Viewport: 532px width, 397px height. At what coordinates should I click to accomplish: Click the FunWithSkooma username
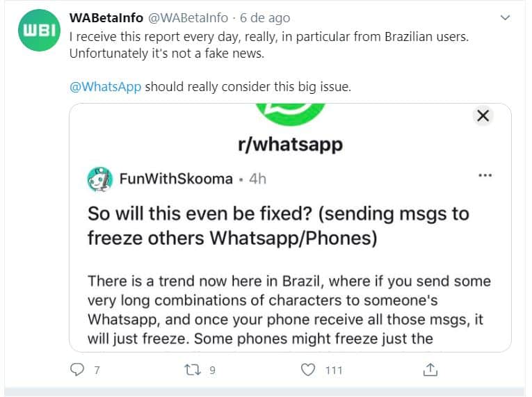coord(176,179)
